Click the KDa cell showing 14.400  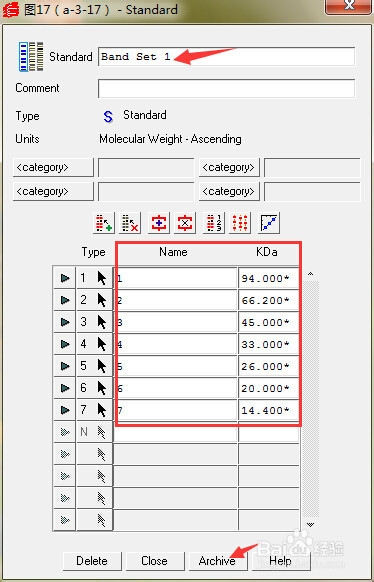[269, 410]
